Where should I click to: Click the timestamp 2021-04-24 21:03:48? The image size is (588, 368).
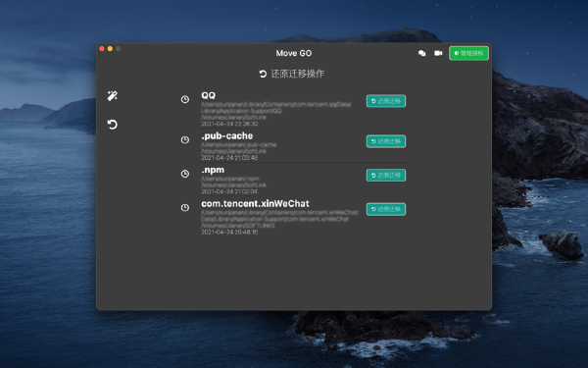229,158
